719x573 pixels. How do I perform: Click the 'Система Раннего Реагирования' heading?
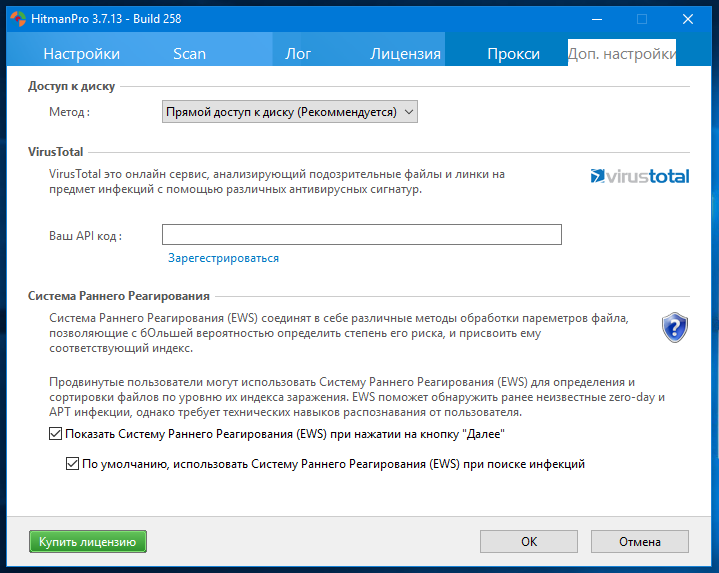pos(119,296)
